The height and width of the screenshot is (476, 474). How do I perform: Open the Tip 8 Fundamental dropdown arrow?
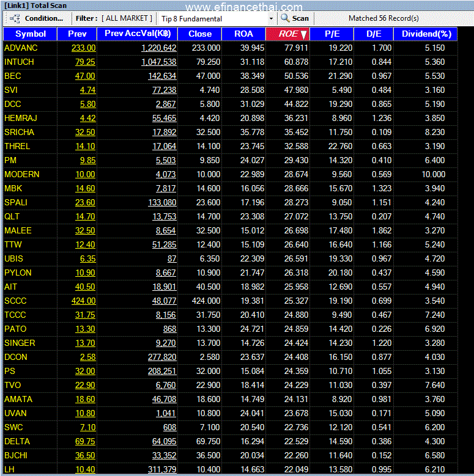click(271, 19)
